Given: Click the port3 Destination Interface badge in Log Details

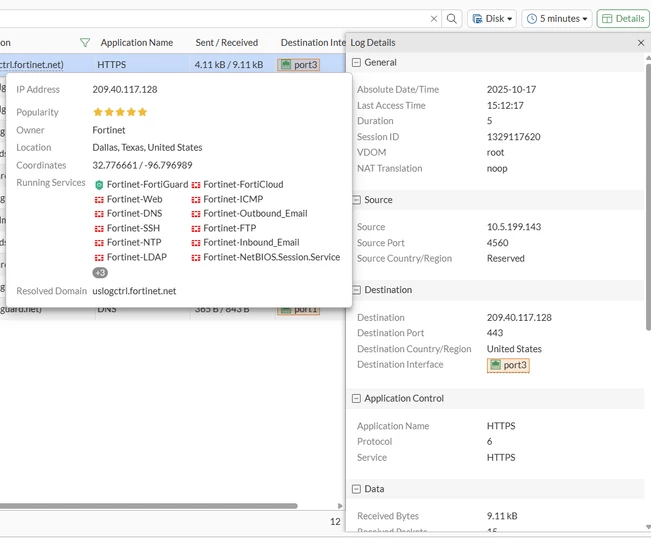Looking at the screenshot, I should 508,365.
